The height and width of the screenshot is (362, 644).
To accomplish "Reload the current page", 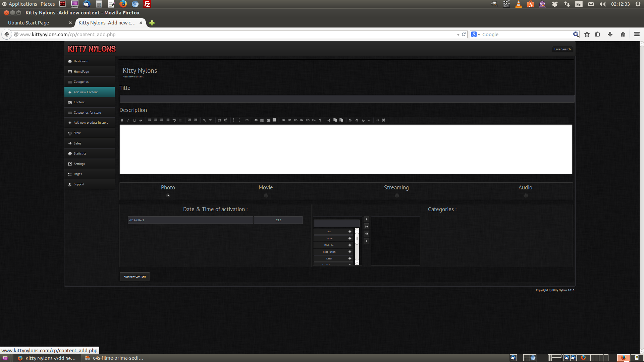I will pos(464,35).
